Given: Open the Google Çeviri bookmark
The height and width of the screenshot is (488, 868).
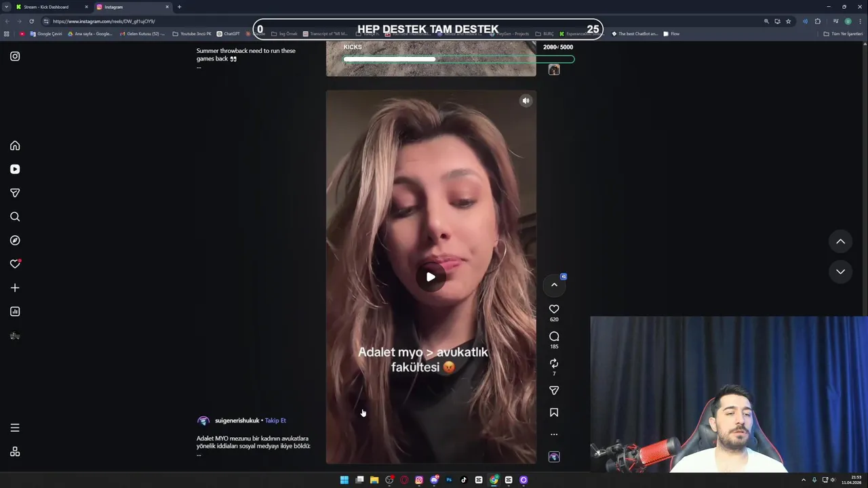Looking at the screenshot, I should point(45,34).
